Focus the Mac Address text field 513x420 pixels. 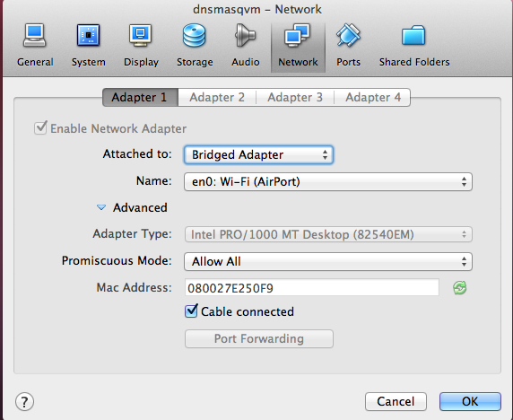tap(312, 288)
